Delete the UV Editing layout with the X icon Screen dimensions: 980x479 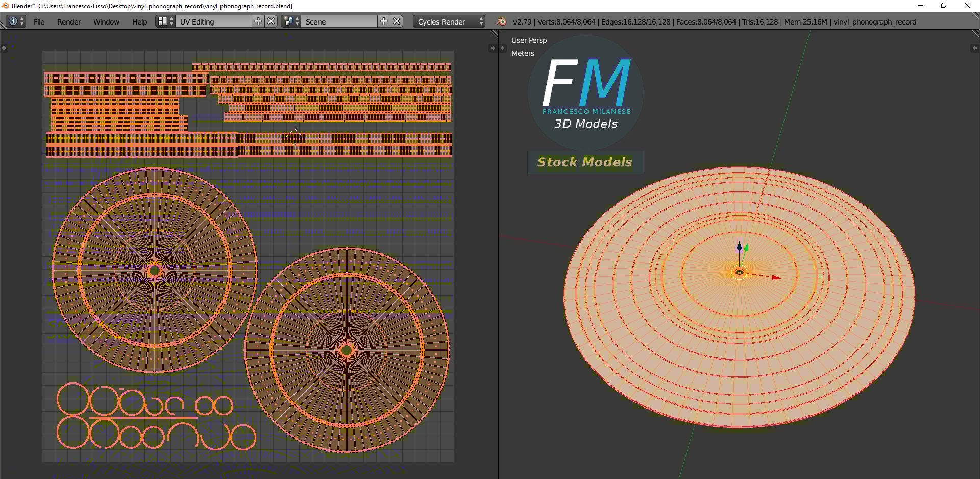coord(271,21)
